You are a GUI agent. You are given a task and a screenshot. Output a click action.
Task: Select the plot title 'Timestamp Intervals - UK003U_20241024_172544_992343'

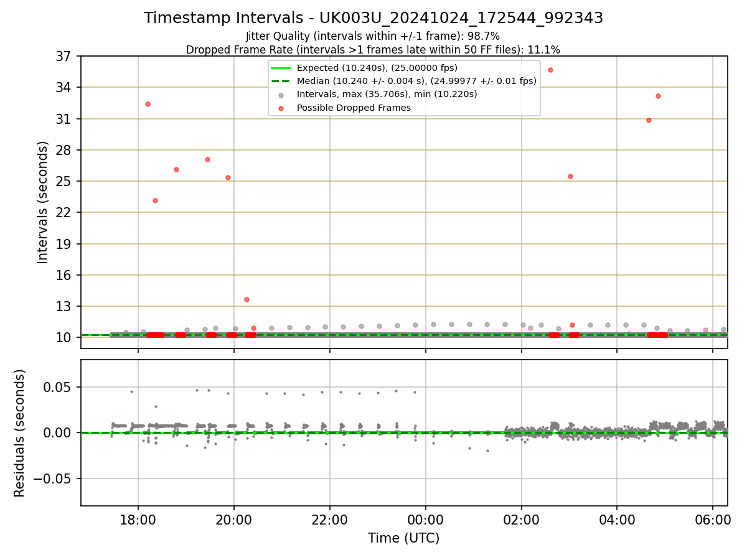pyautogui.click(x=374, y=18)
